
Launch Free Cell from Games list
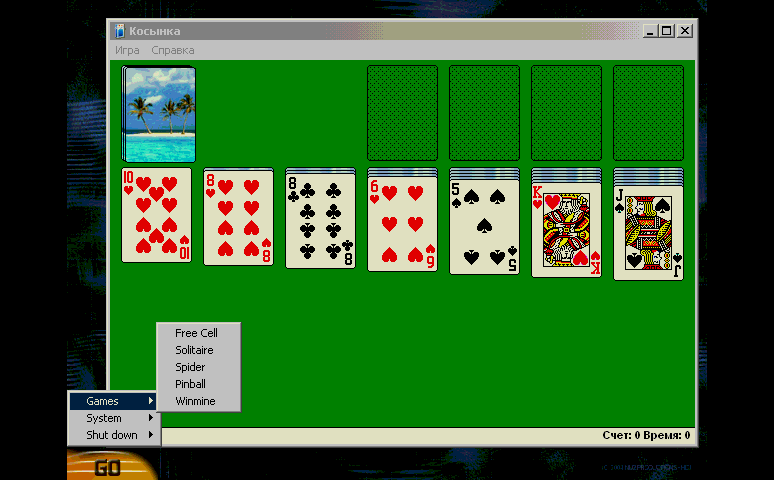[x=196, y=333]
